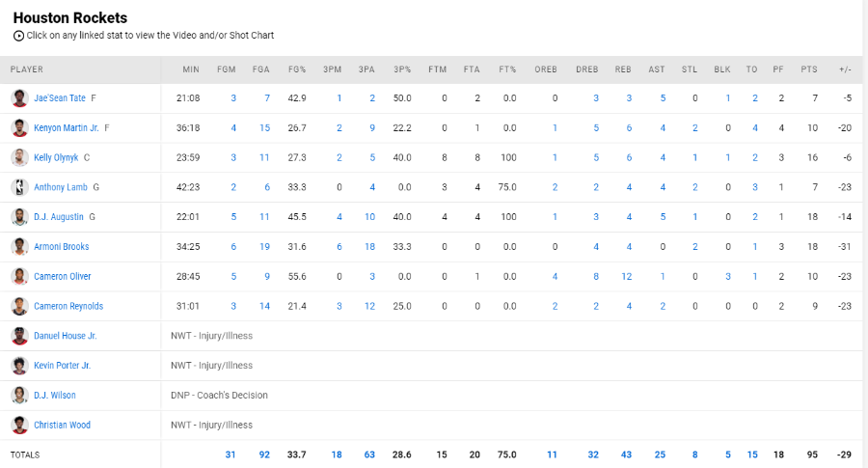This screenshot has width=868, height=468.
Task: Click team total 95 points value
Action: [812, 454]
